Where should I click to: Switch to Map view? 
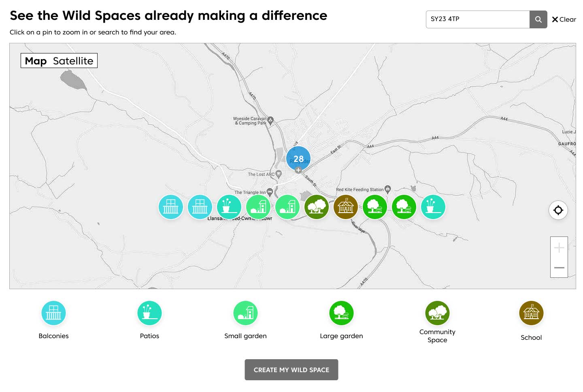36,60
